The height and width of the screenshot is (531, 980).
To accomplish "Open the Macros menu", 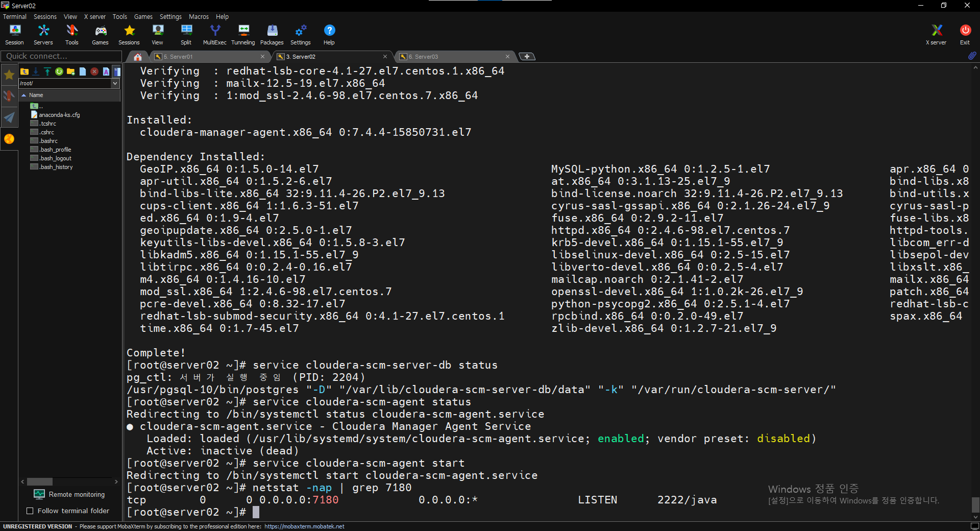I will (x=199, y=16).
